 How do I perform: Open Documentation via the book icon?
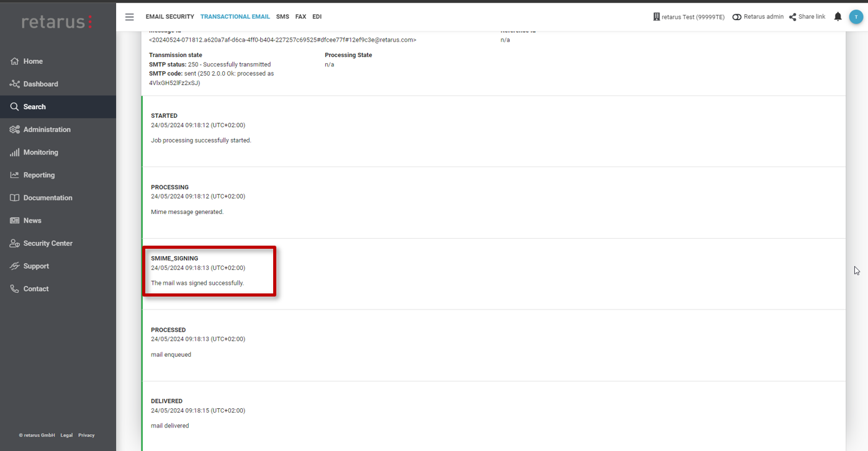pos(14,197)
